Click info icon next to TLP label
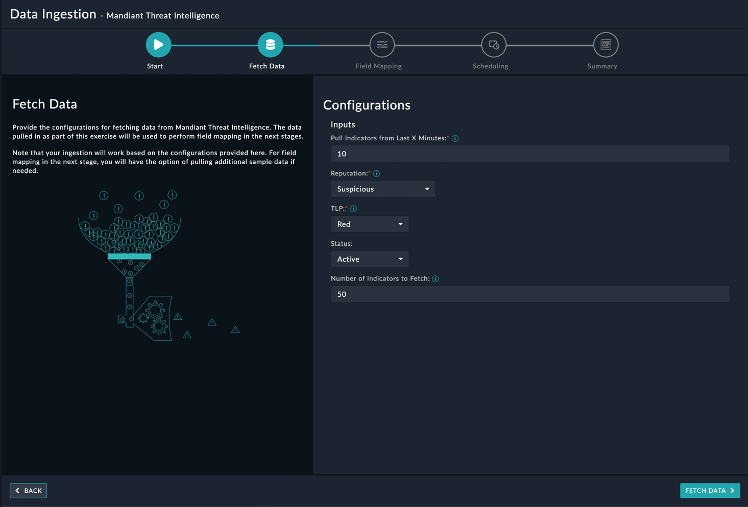Image resolution: width=748 pixels, height=507 pixels. [354, 209]
